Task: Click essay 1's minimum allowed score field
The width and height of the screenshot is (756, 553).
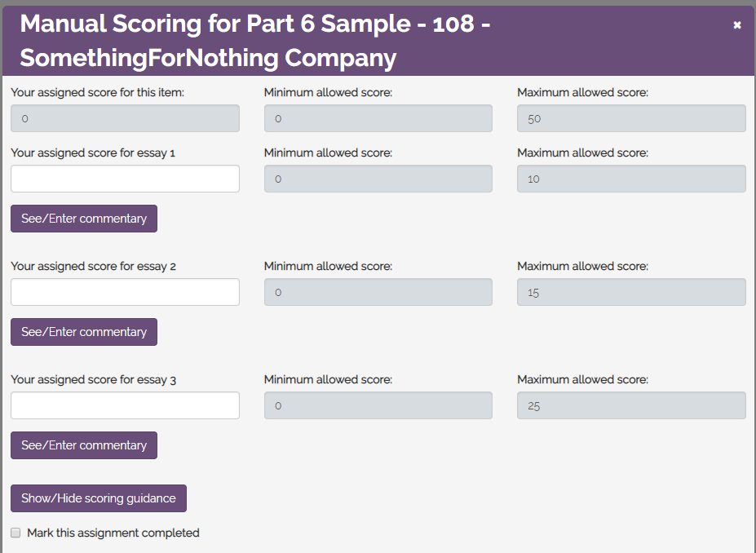Action: (378, 178)
